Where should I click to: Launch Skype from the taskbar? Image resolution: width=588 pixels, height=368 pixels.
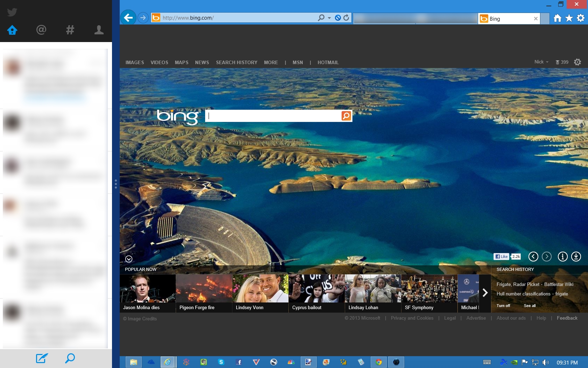(x=221, y=362)
